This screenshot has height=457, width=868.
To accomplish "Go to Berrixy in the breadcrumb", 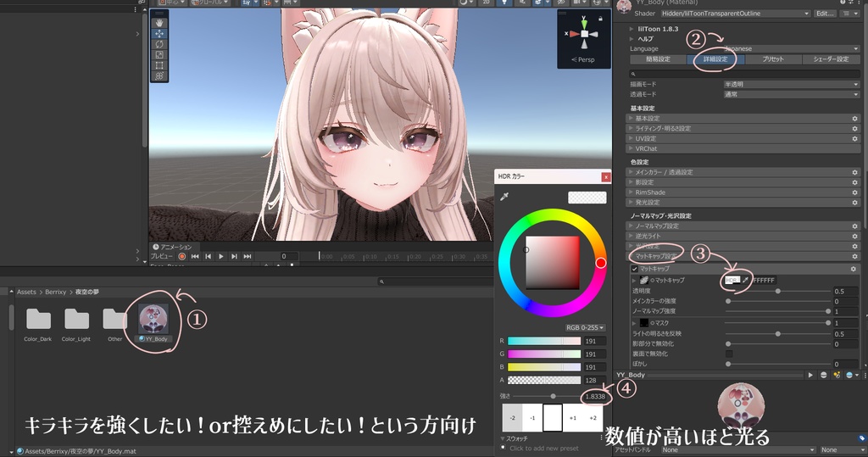I will coord(55,292).
